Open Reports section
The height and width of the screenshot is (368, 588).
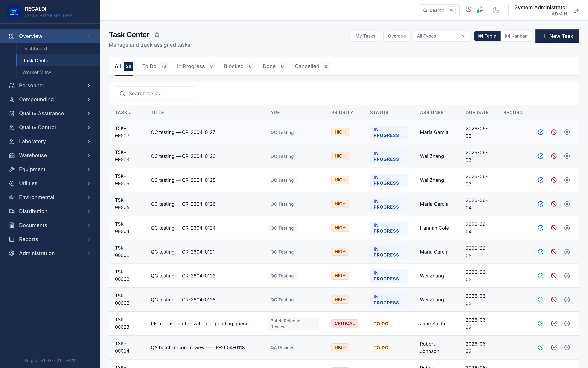(x=50, y=239)
